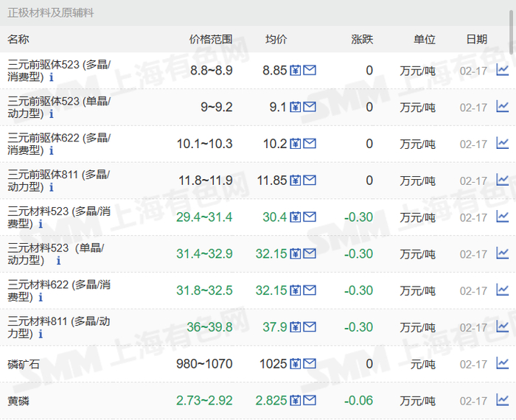This screenshot has height=420, width=516.
Task: Click email icon next to 2.825 average
Action: [x=310, y=400]
